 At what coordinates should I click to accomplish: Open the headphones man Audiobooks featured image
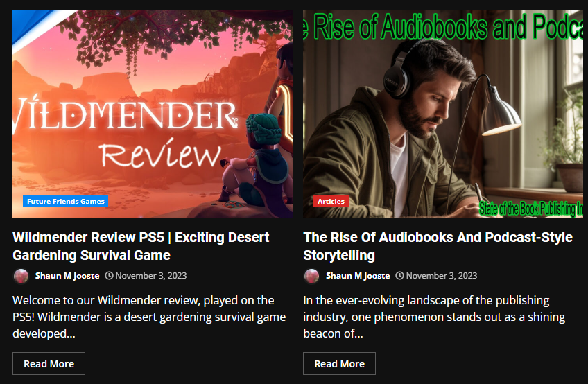(x=443, y=114)
